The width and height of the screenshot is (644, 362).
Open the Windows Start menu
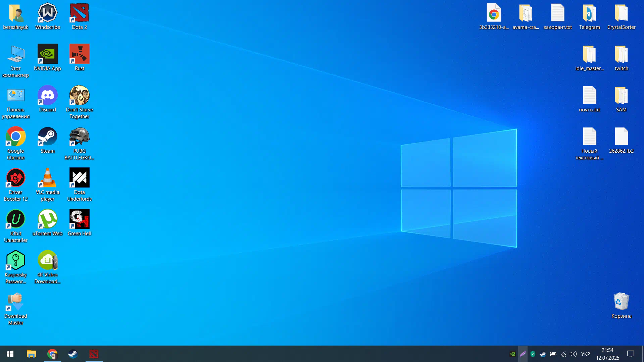pos(10,354)
